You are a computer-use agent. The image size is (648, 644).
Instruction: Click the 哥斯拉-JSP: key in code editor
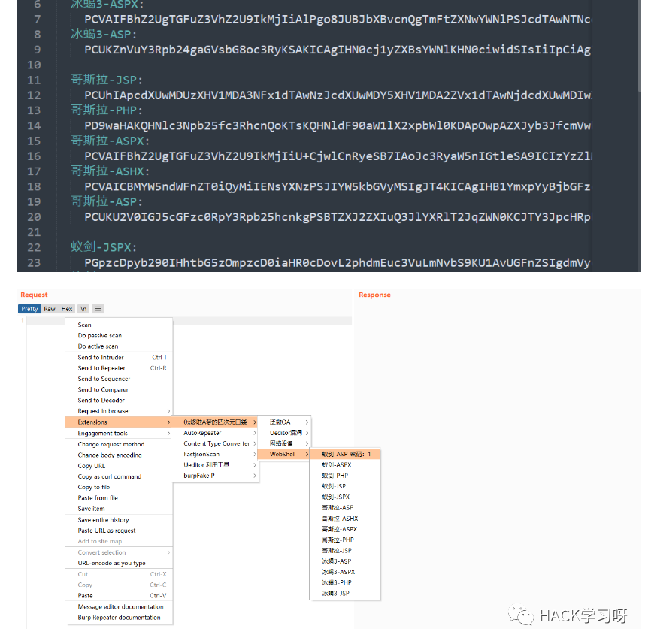click(x=107, y=80)
